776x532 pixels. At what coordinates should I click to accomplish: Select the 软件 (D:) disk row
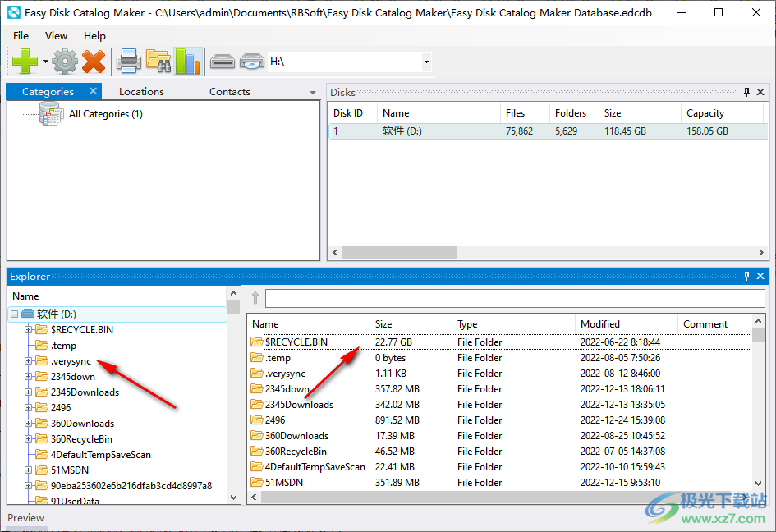[548, 131]
